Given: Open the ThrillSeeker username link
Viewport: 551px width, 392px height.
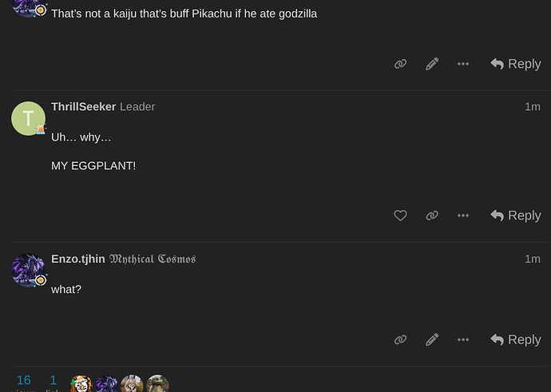Looking at the screenshot, I should tap(83, 107).
